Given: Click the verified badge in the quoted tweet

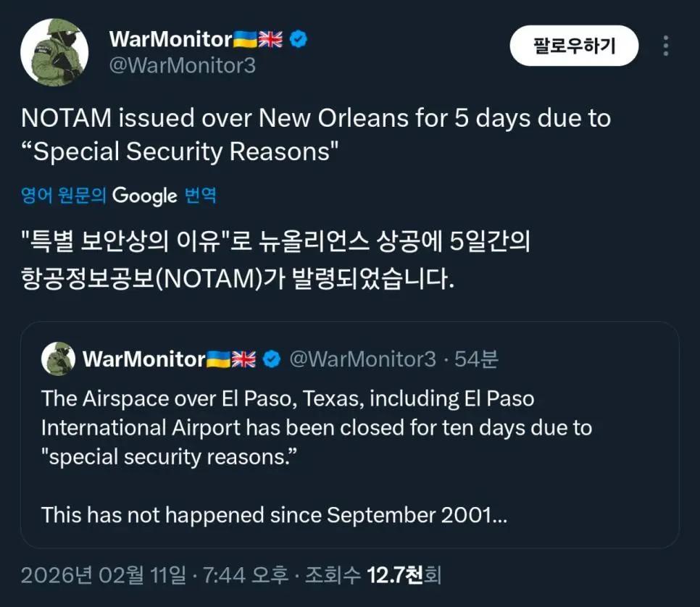Looking at the screenshot, I should [x=270, y=356].
